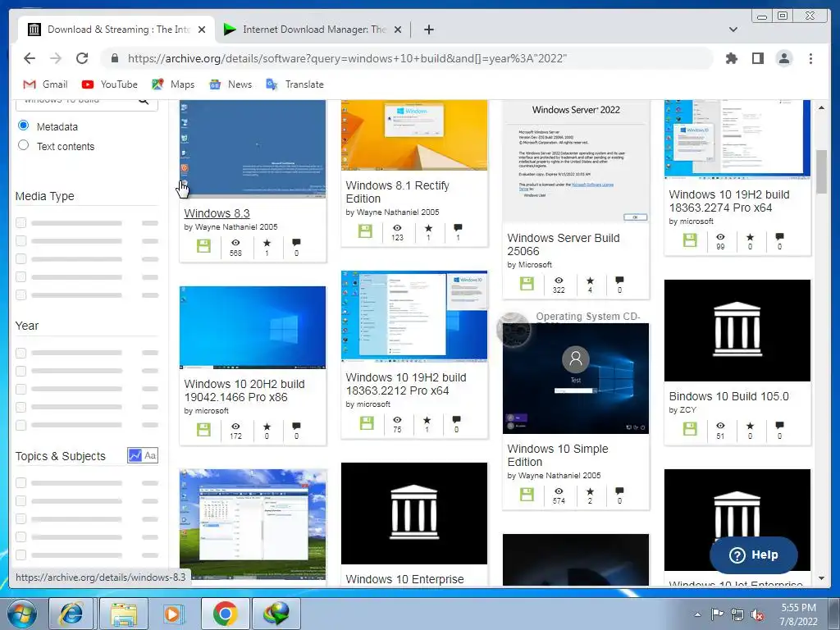Close the Download & Streaming tab

click(x=202, y=30)
